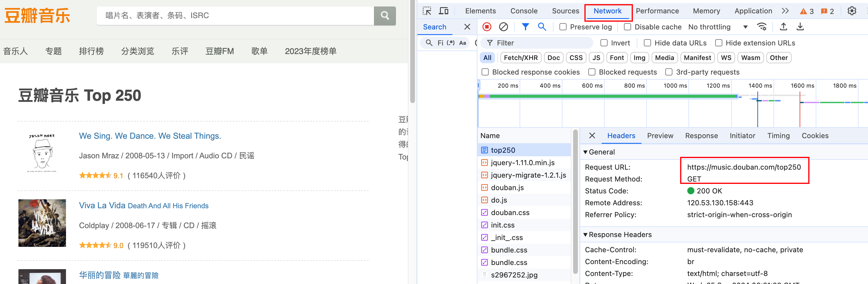Select the inspect element tool in DevTools
The image size is (868, 284).
(427, 10)
